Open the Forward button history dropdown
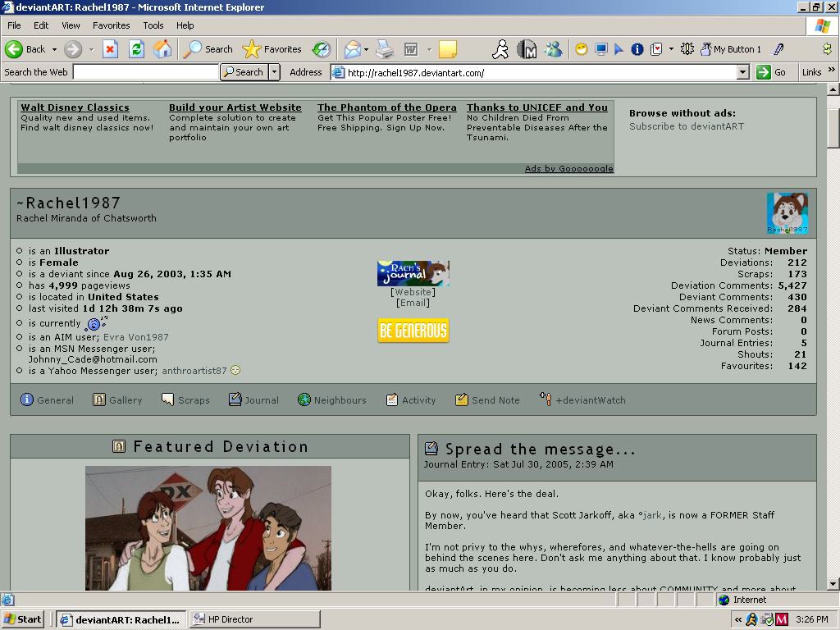This screenshot has height=630, width=840. 91,49
